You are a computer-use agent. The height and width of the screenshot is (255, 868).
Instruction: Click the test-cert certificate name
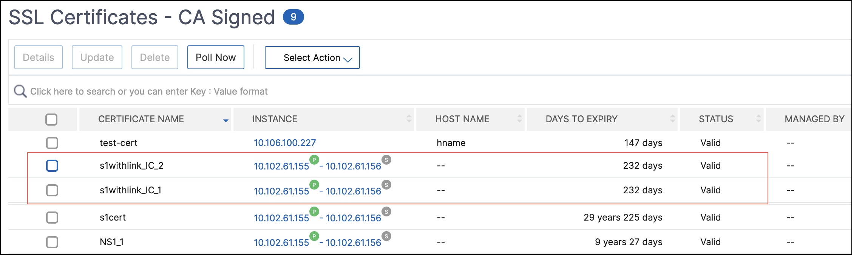coord(119,143)
